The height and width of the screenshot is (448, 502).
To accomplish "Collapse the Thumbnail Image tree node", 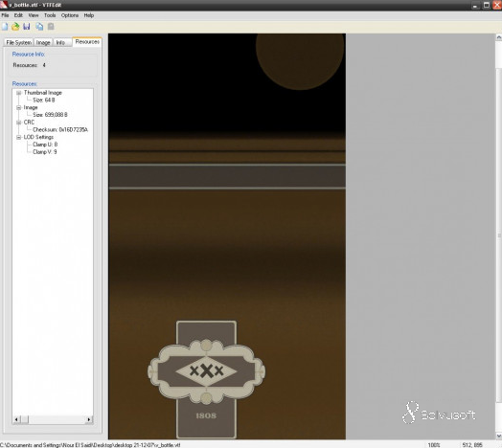I will tap(18, 93).
